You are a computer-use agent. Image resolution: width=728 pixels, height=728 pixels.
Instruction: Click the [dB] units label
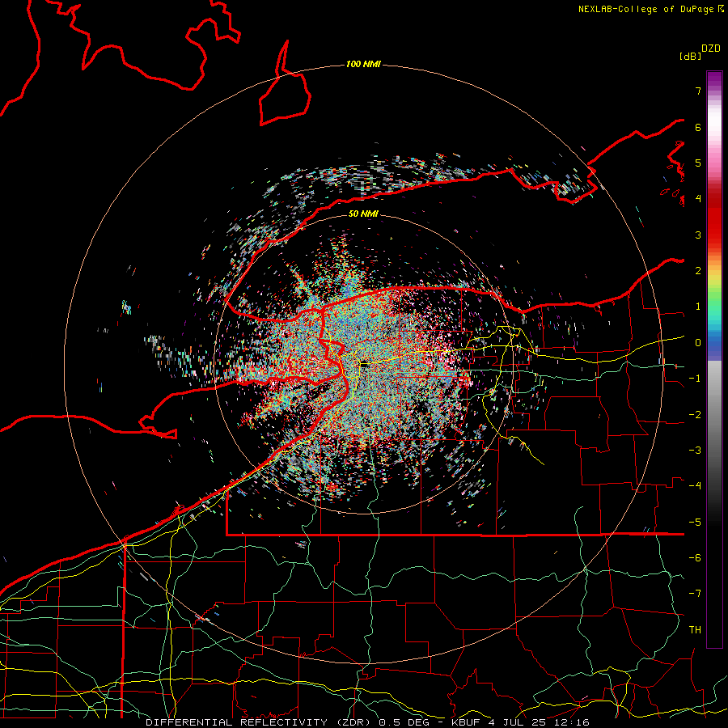691,56
